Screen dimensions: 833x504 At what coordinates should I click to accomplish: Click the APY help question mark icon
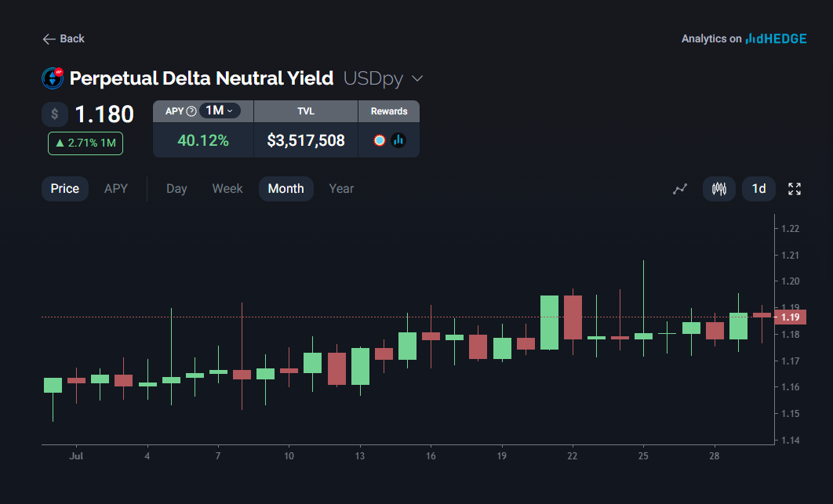click(x=191, y=111)
